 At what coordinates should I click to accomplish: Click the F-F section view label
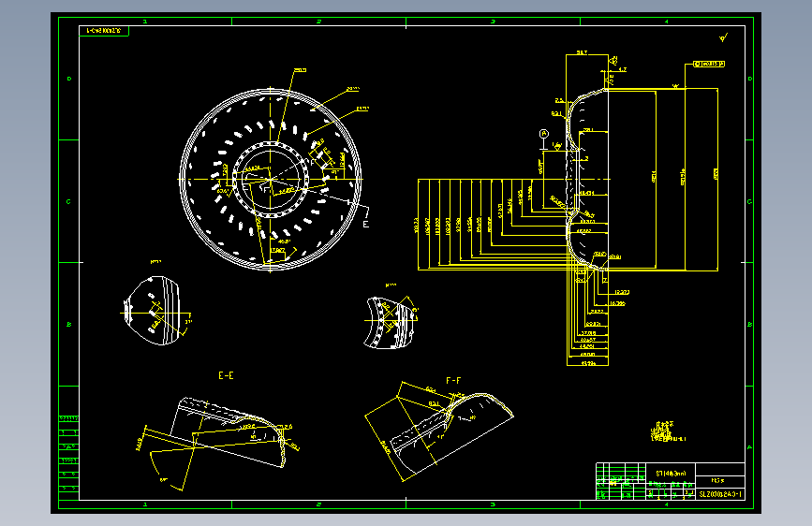tap(453, 381)
